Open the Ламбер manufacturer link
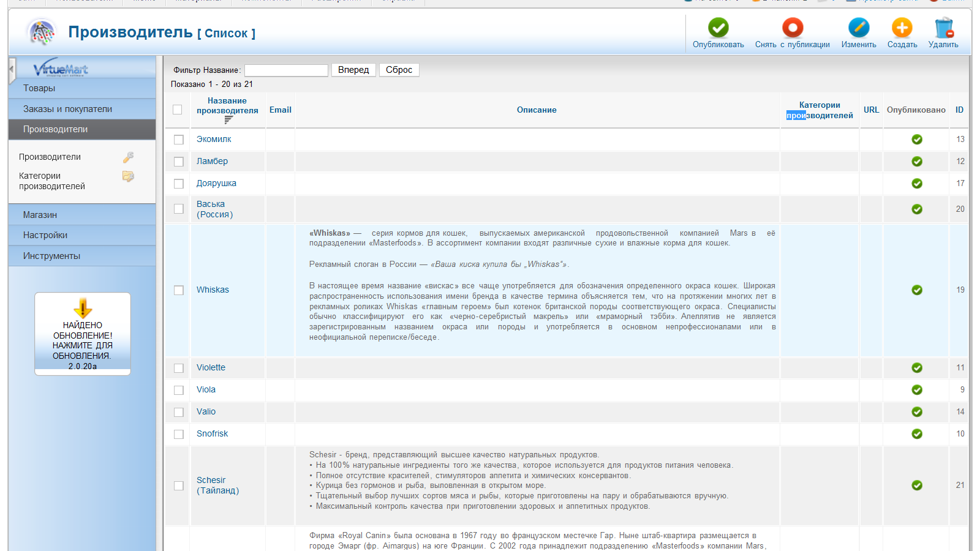The height and width of the screenshot is (551, 980). pyautogui.click(x=212, y=161)
